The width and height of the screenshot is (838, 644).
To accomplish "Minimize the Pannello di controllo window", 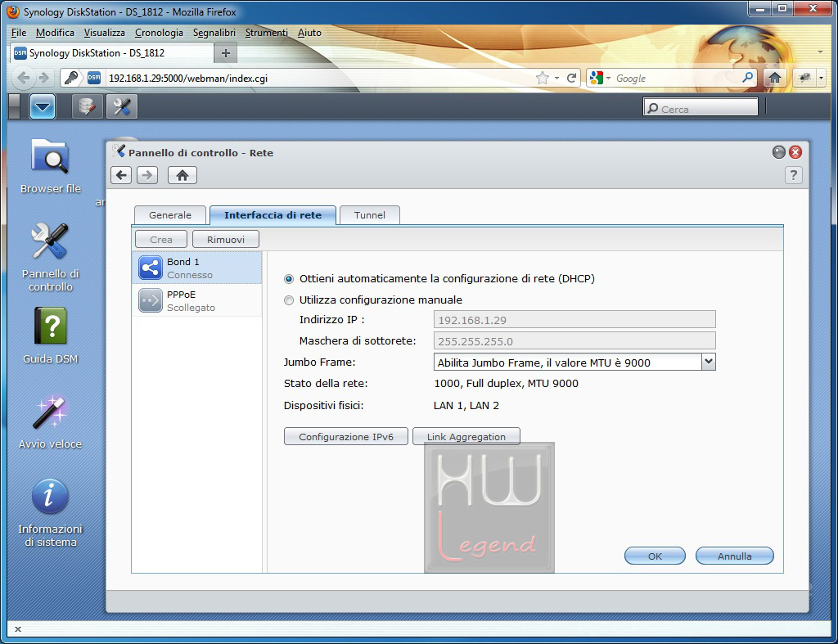I will click(779, 152).
